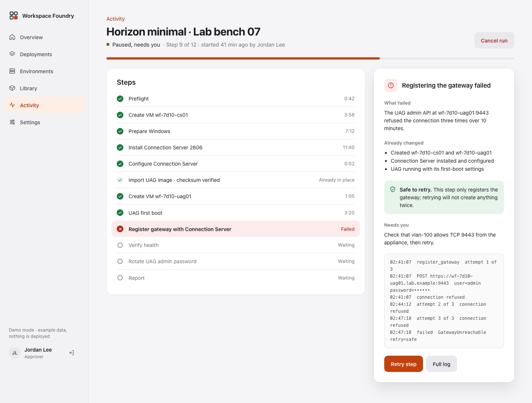The image size is (532, 403).
Task: Click the red failed icon for Register gateway
Action: 120,229
